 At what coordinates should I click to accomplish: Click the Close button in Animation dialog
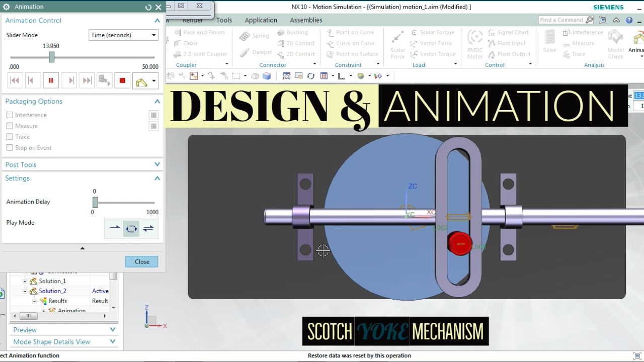pyautogui.click(x=142, y=261)
